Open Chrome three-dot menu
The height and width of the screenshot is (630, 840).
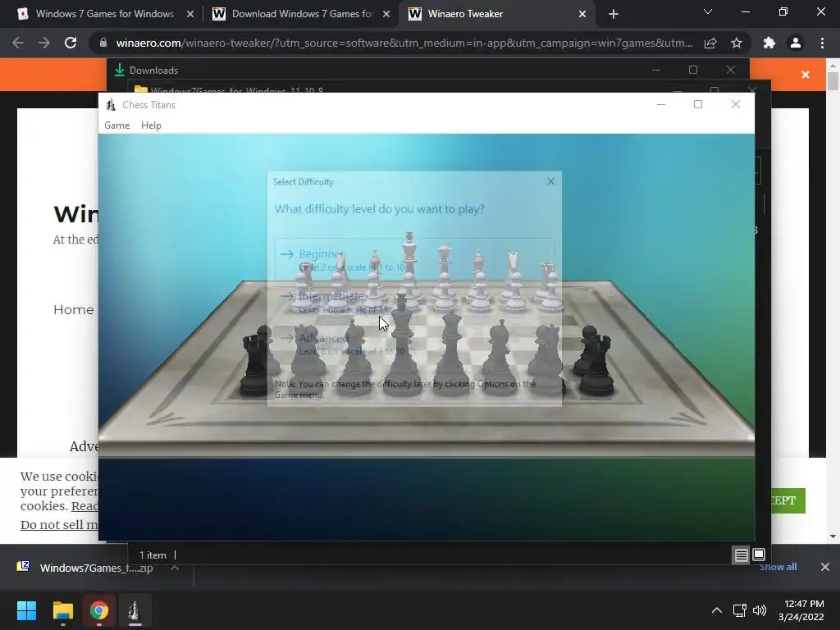click(x=822, y=43)
